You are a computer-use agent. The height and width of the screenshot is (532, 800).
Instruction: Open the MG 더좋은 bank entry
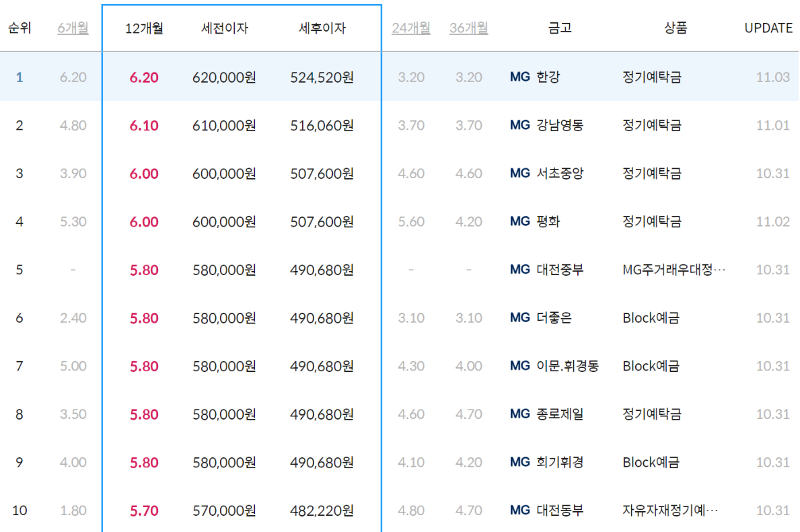(x=541, y=317)
